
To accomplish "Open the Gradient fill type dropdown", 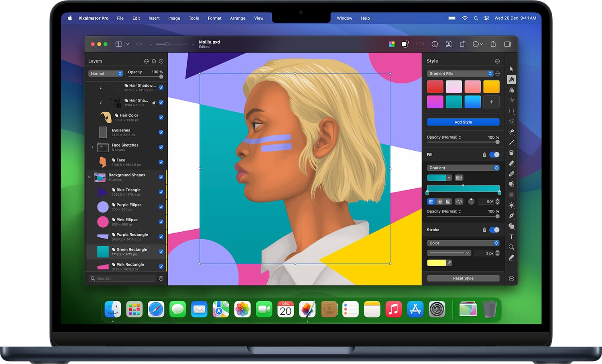I will point(463,168).
